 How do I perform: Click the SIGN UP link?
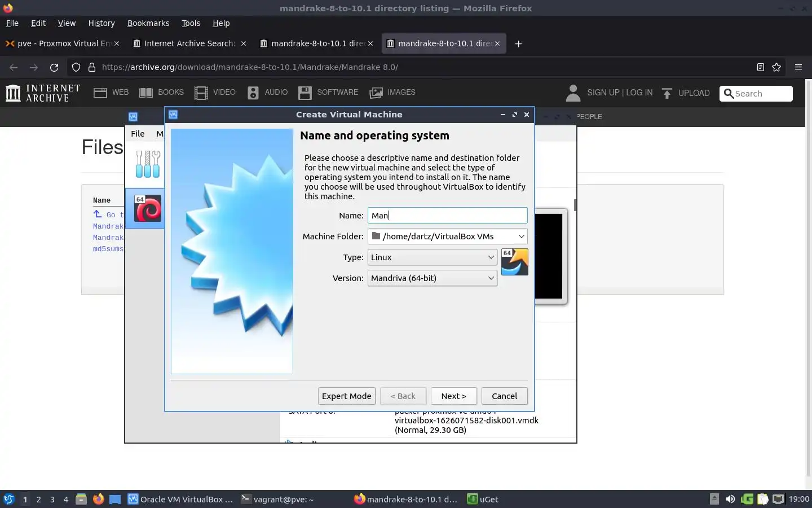603,93
